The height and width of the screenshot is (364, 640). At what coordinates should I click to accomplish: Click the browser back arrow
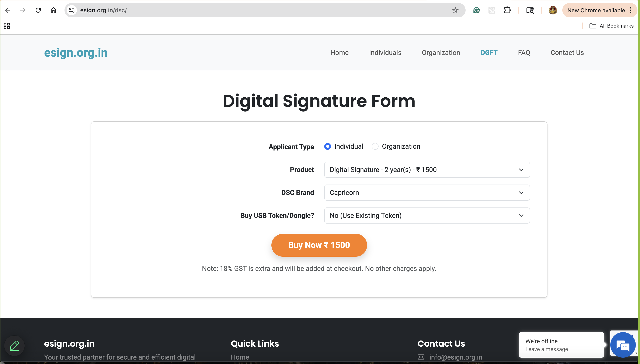coord(8,10)
